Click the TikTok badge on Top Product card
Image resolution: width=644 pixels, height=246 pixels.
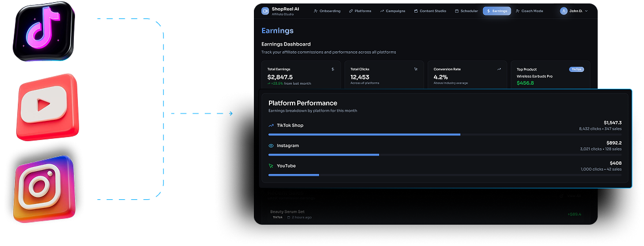pyautogui.click(x=576, y=69)
